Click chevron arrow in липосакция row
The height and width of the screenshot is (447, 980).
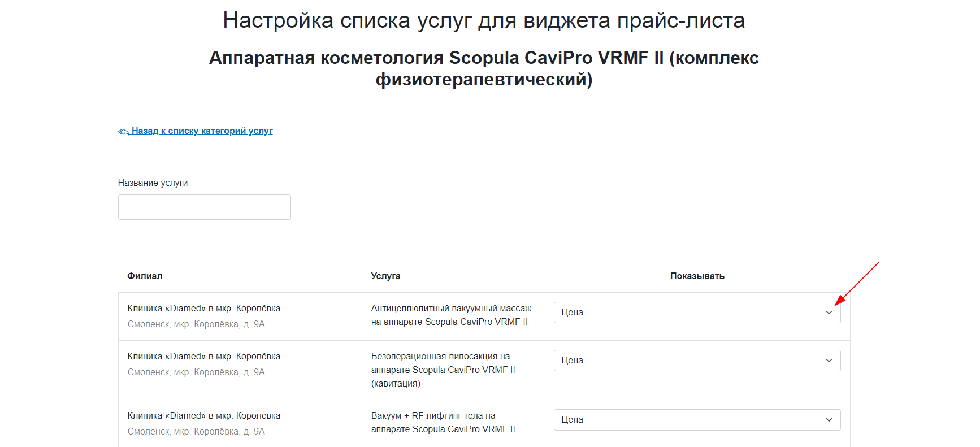tap(829, 361)
